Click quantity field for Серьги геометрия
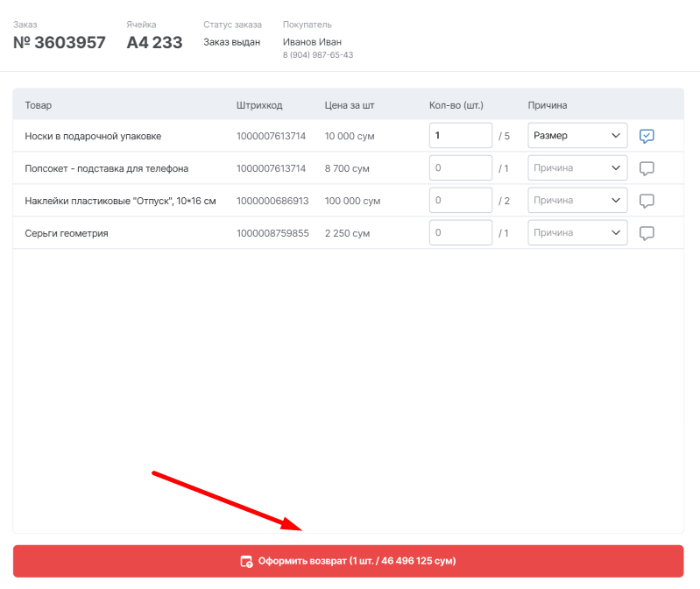The height and width of the screenshot is (589, 700). click(x=461, y=232)
